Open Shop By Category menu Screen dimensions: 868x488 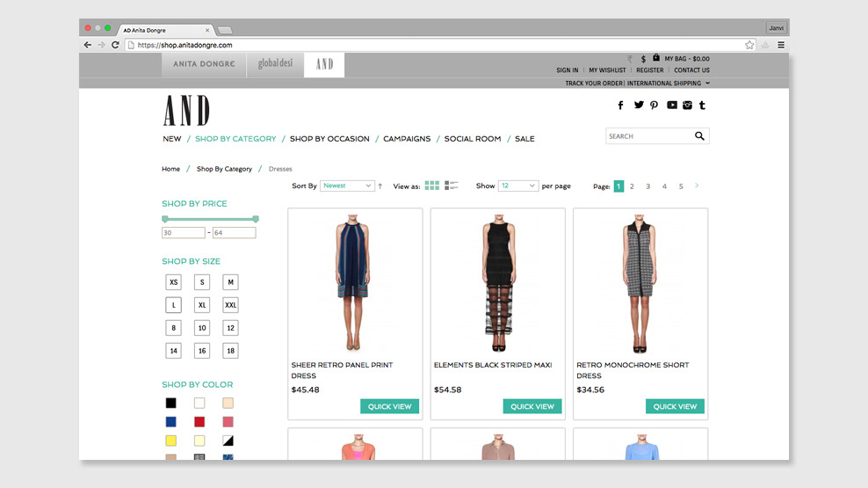235,139
